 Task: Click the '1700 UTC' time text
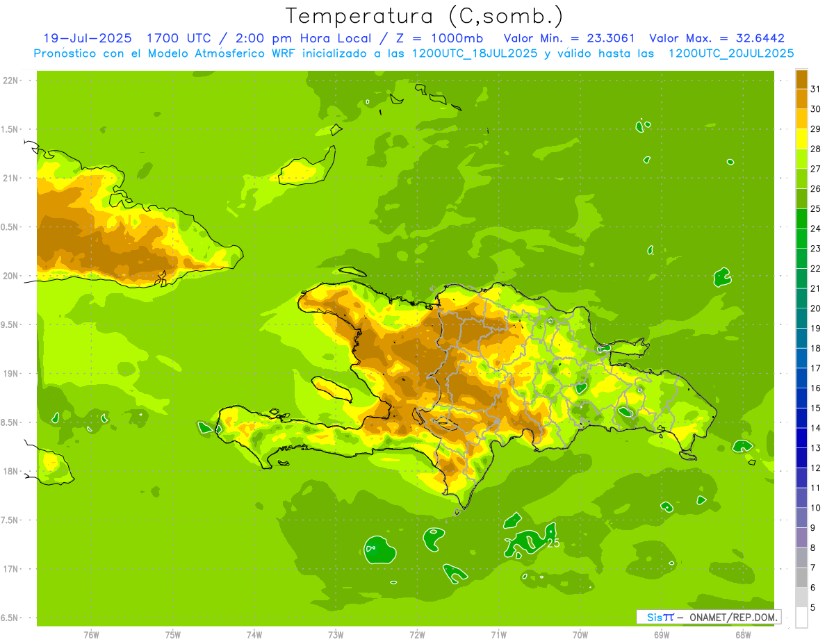point(179,38)
